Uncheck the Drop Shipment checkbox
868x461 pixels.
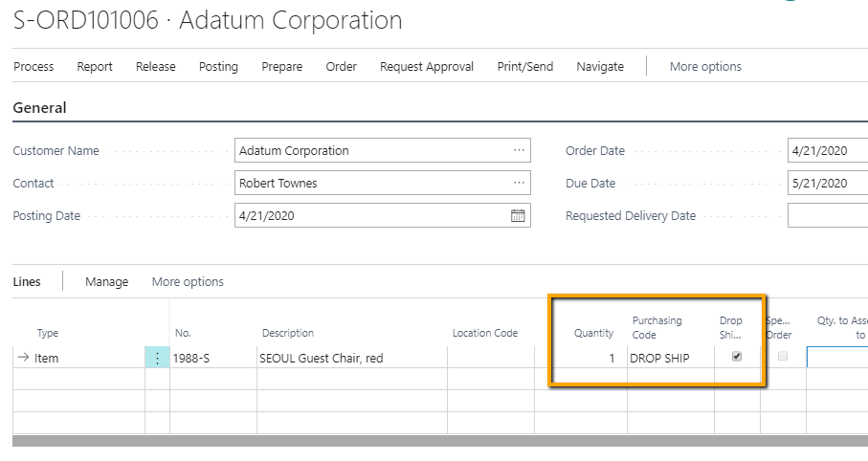(x=737, y=357)
